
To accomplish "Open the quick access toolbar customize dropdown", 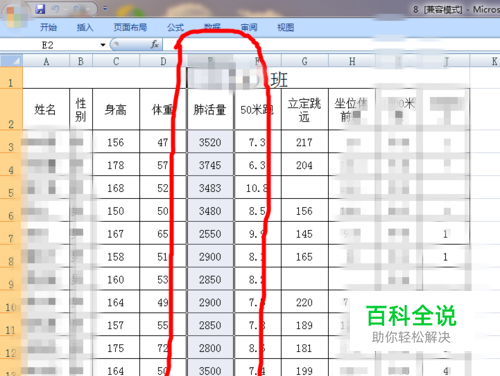I will click(105, 8).
